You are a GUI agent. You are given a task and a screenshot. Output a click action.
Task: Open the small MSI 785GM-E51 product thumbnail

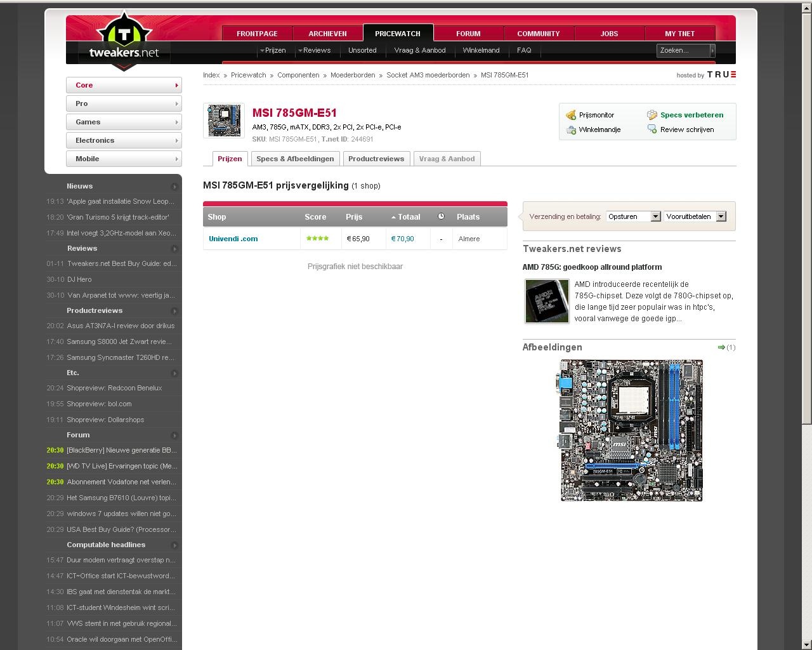(224, 121)
